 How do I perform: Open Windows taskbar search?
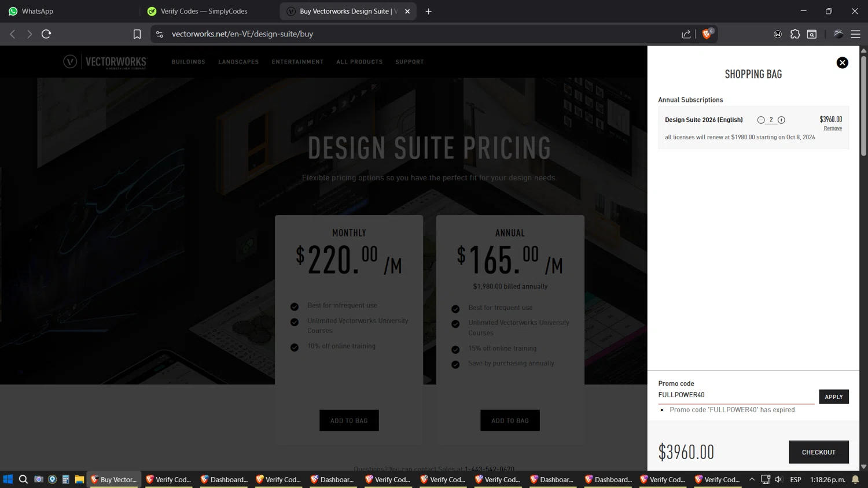click(23, 479)
